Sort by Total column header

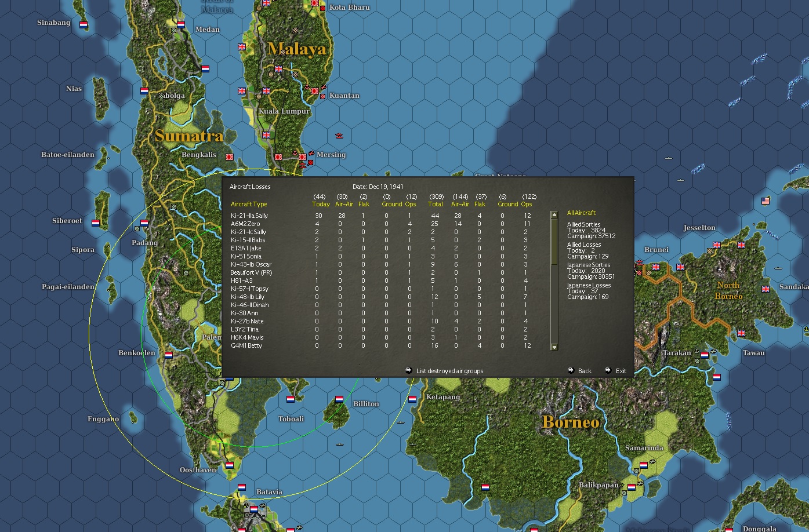coord(436,204)
